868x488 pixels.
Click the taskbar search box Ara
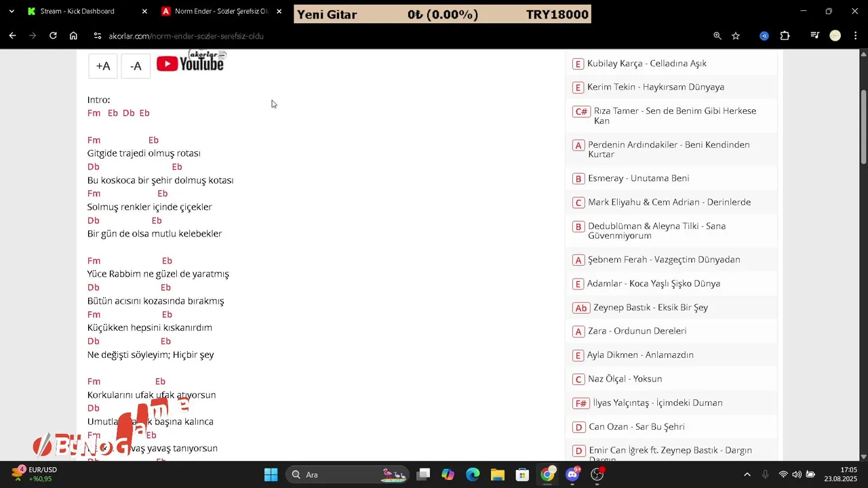347,474
